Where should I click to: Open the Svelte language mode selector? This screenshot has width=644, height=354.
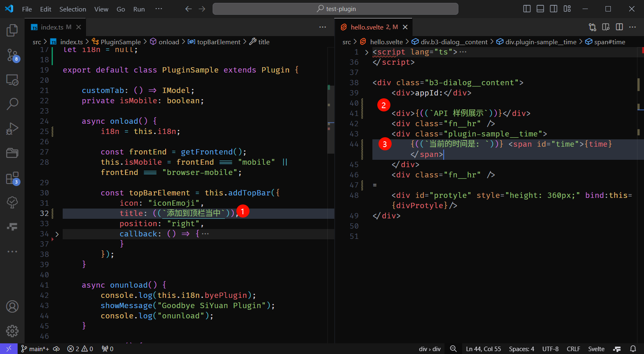coord(596,349)
